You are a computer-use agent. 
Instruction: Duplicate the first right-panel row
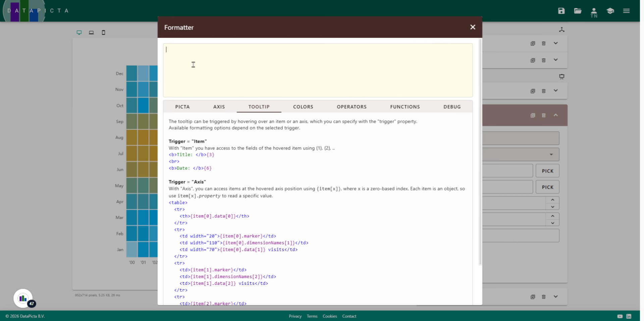(533, 44)
